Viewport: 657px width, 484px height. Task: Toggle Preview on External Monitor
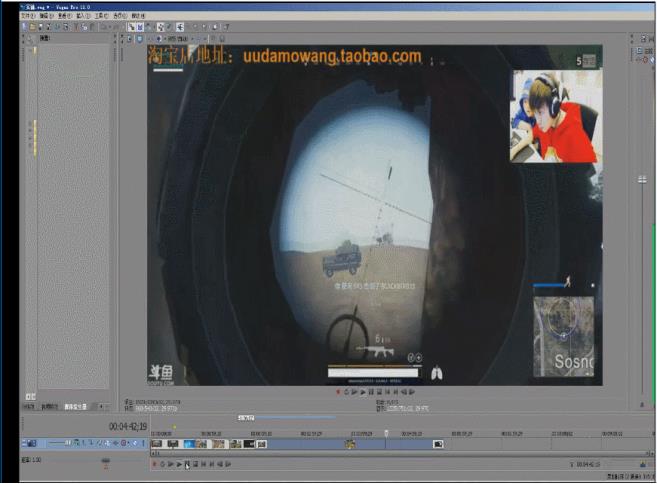(140, 39)
